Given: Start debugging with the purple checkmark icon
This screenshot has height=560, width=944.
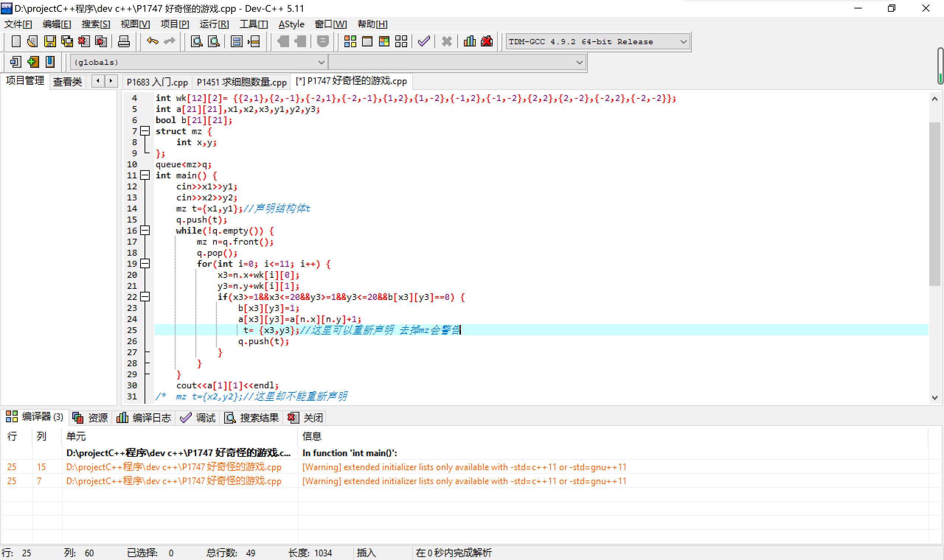Looking at the screenshot, I should pyautogui.click(x=424, y=41).
